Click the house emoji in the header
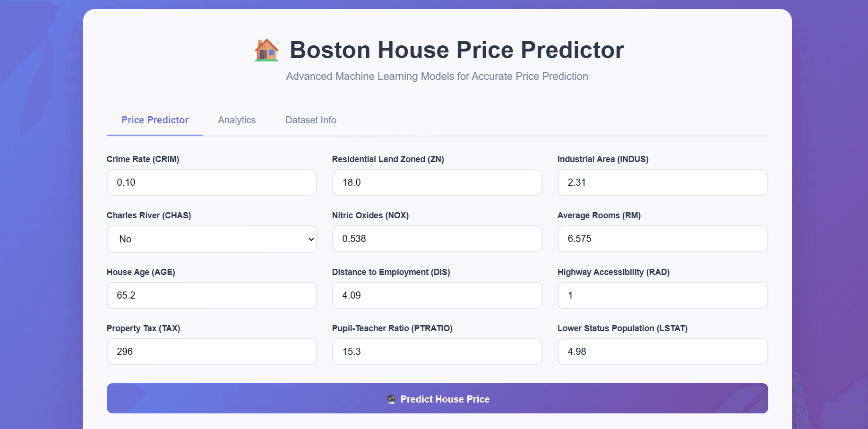This screenshot has height=429, width=868. 266,50
